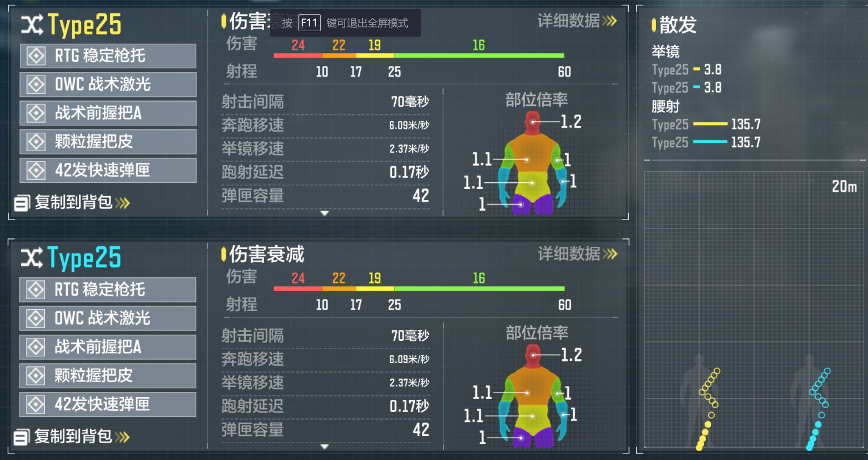868x460 pixels.
Task: Click the red 24 damage segment, bottom bar
Action: 298,289
